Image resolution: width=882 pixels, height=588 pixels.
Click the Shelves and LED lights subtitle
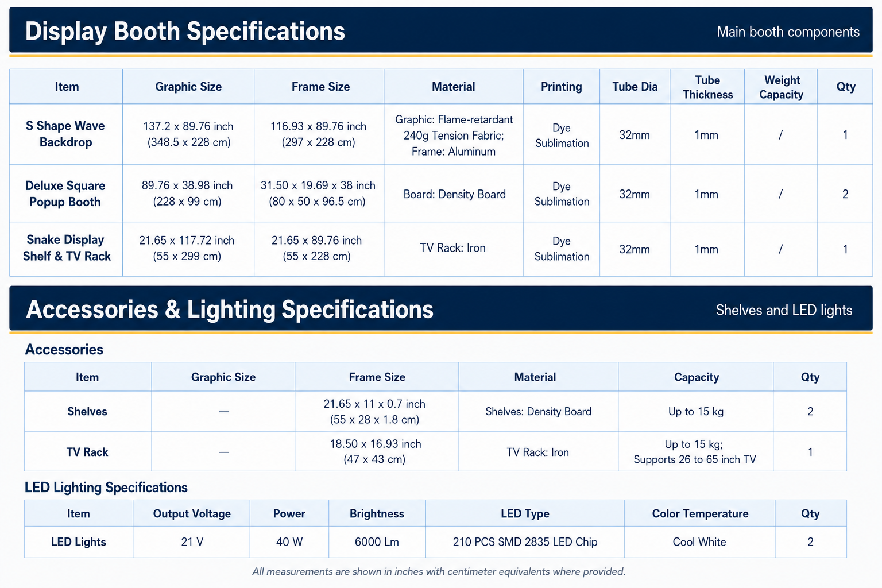[784, 310]
